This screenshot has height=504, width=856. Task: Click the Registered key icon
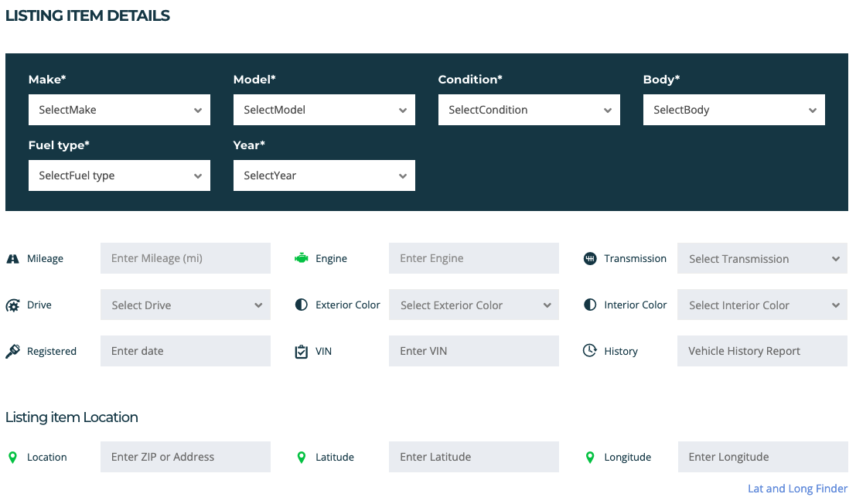pyautogui.click(x=12, y=351)
